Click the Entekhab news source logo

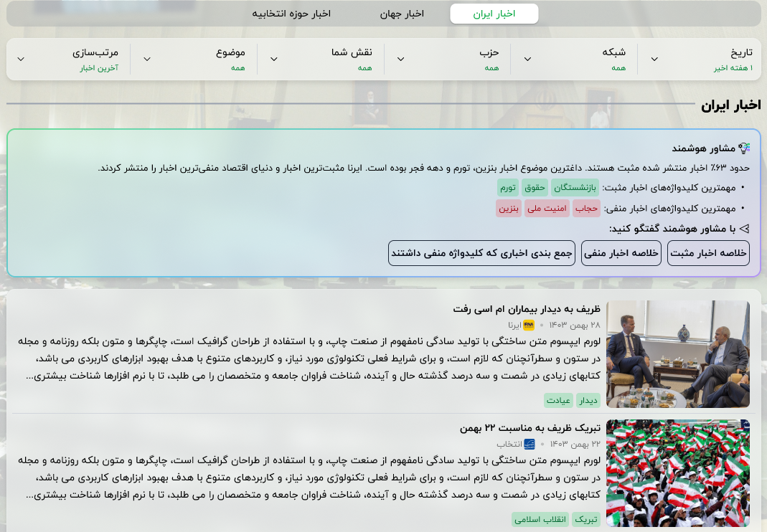[x=530, y=444]
